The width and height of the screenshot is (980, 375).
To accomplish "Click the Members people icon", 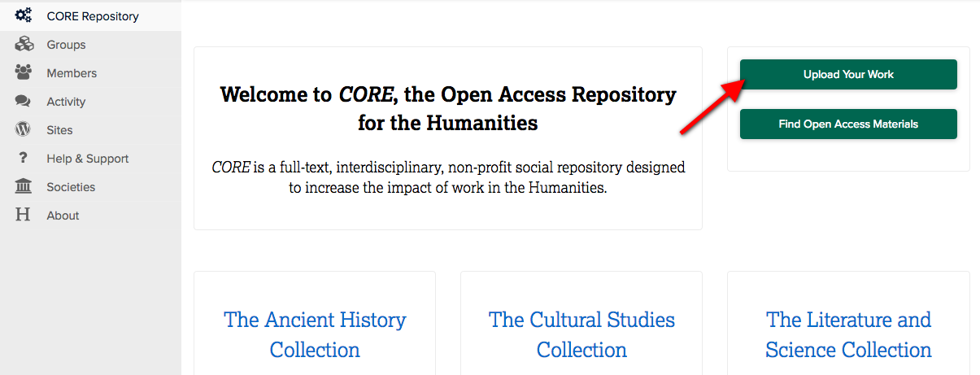I will (24, 73).
